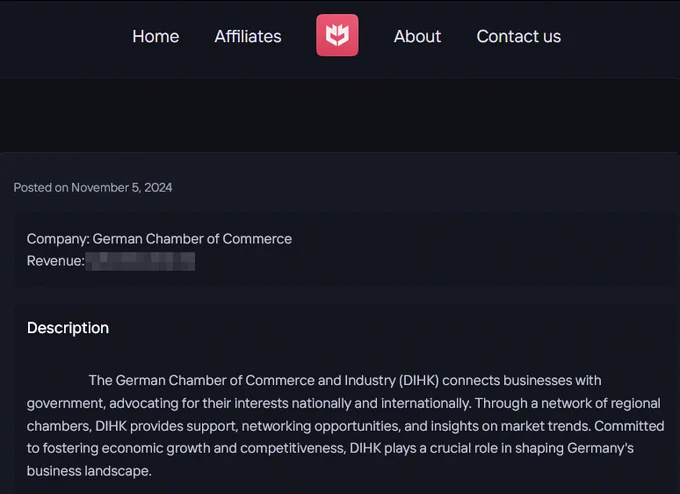Click 'market trends' text in the description
The height and width of the screenshot is (494, 680).
pyautogui.click(x=546, y=426)
